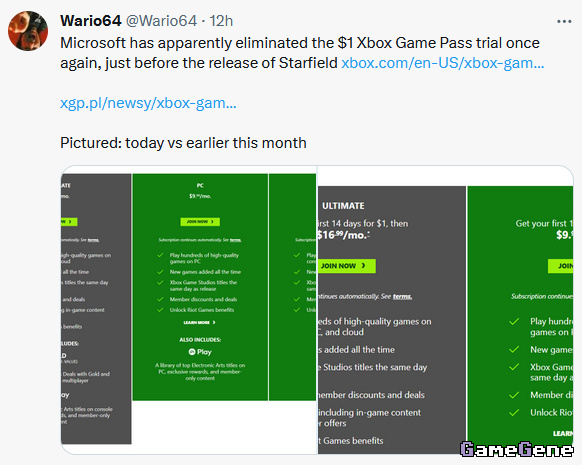582x465 pixels.
Task: Click checkmark beside Unlock Riot Games benefits
Action: [x=160, y=310]
